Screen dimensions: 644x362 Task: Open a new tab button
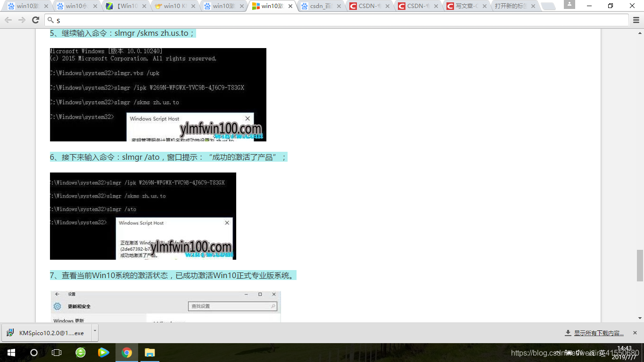(548, 7)
